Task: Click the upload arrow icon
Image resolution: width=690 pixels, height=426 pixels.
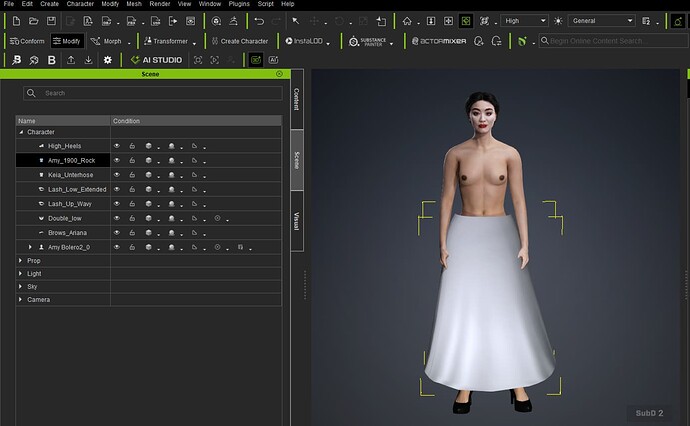Action: (x=71, y=60)
